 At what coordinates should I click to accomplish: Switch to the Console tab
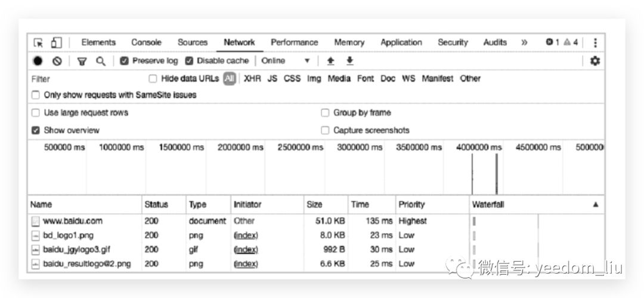click(146, 42)
